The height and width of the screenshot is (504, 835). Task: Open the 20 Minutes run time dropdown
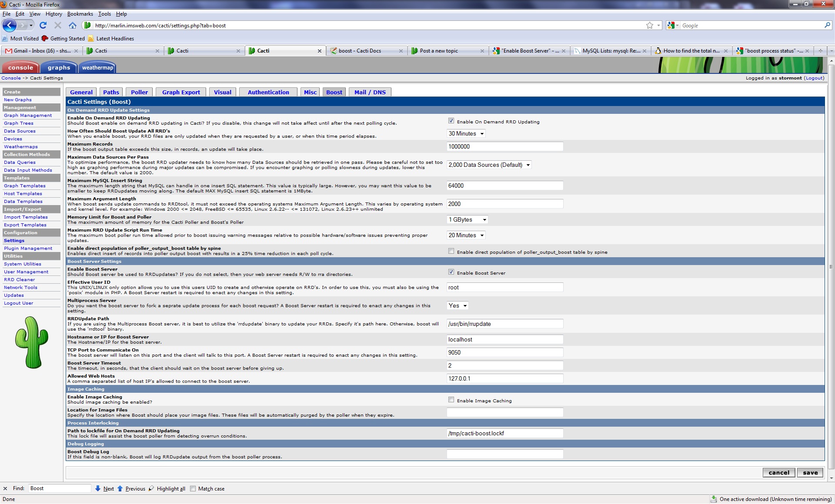click(466, 235)
